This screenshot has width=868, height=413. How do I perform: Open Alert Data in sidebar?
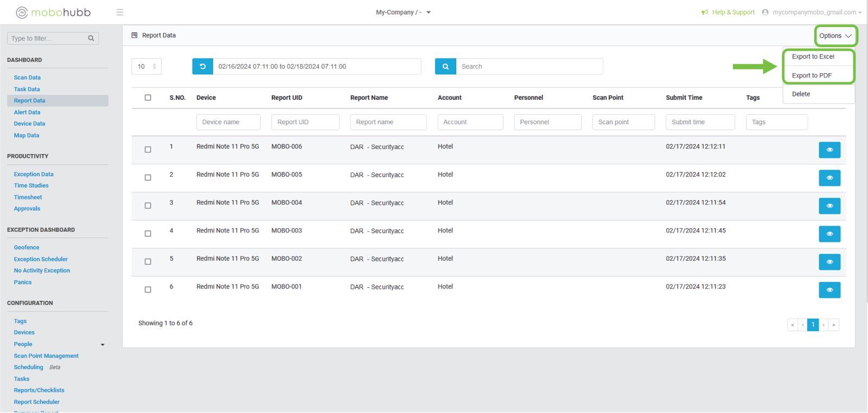(x=27, y=112)
